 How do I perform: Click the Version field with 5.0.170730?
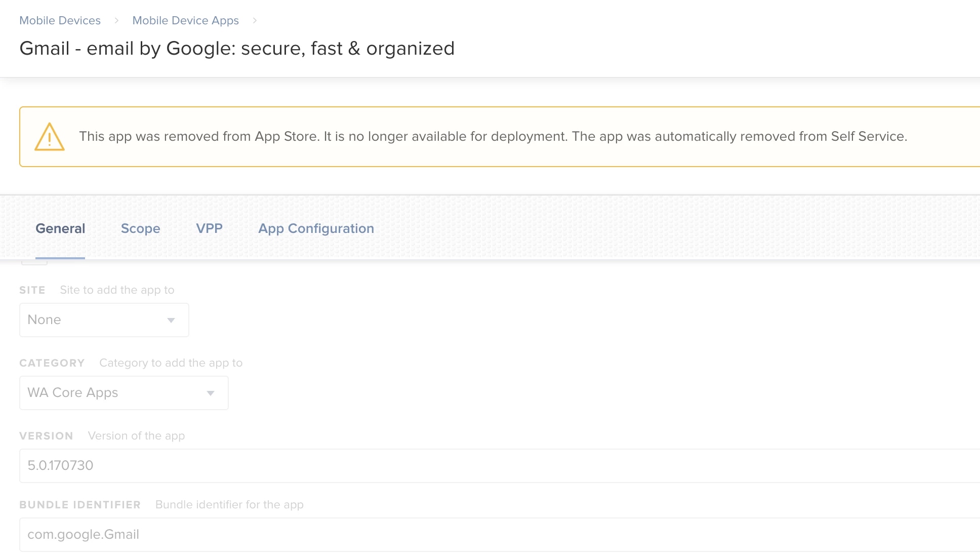tap(499, 465)
